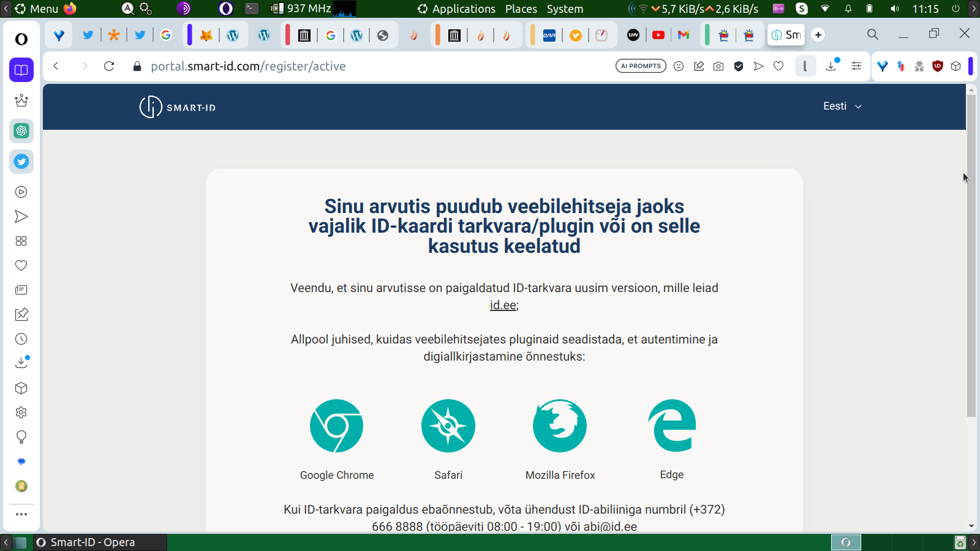Viewport: 980px width, 551px height.
Task: Open Pinboards in the sidebar
Action: [21, 315]
